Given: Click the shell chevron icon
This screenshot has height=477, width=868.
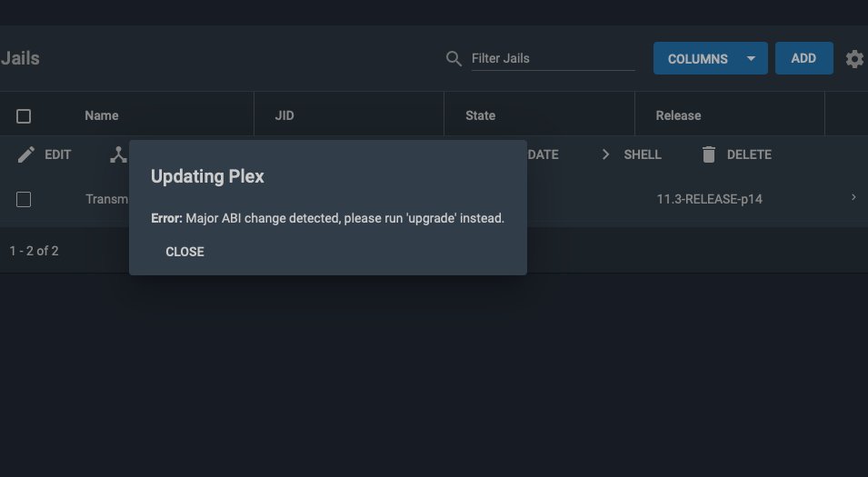Looking at the screenshot, I should (x=605, y=154).
